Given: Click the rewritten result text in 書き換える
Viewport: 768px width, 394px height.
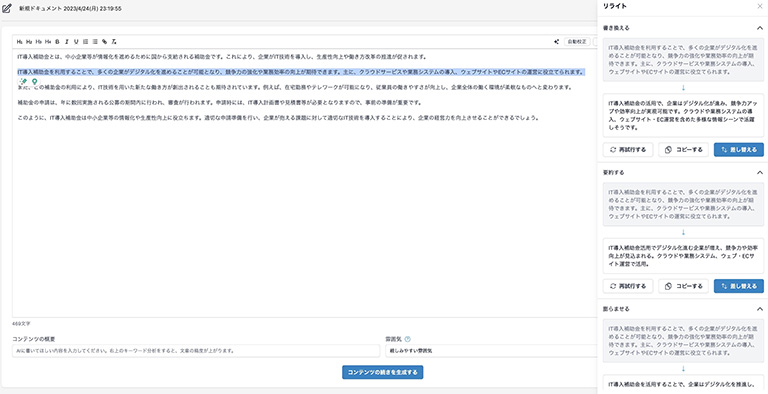Looking at the screenshot, I should (683, 115).
